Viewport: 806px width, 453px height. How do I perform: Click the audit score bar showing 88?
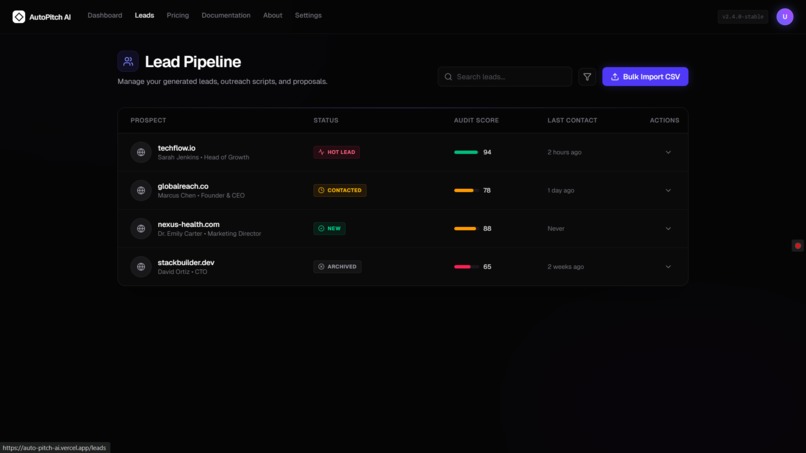[x=466, y=228]
